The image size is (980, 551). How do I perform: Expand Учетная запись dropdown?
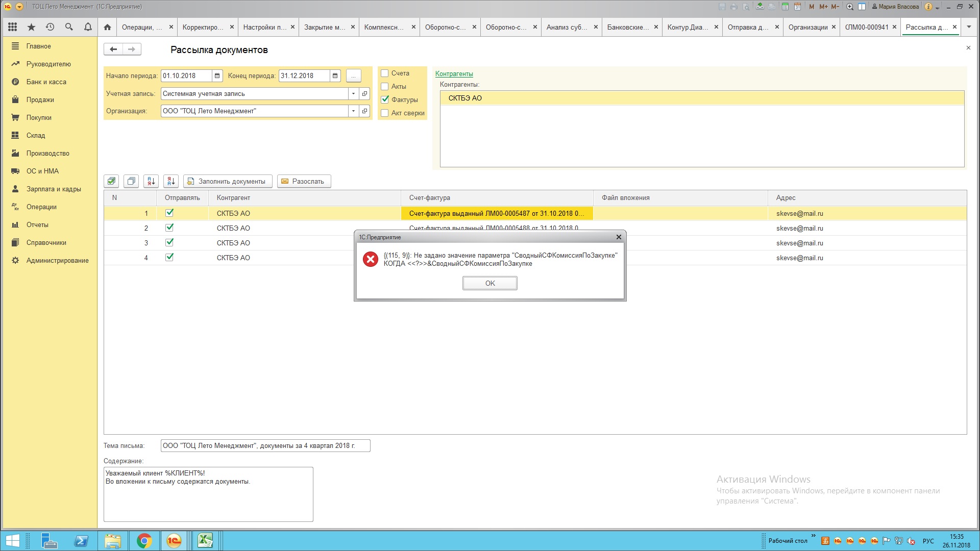[x=353, y=94]
